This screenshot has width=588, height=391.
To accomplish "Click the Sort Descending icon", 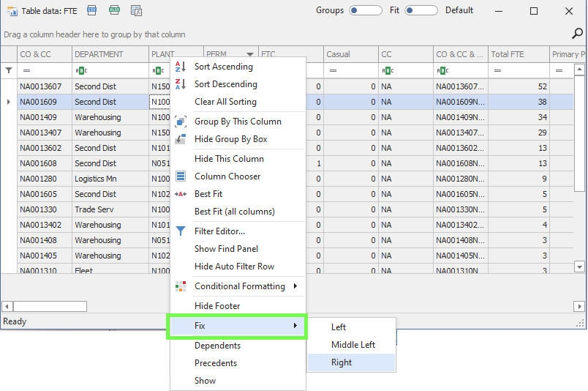I will pos(181,84).
